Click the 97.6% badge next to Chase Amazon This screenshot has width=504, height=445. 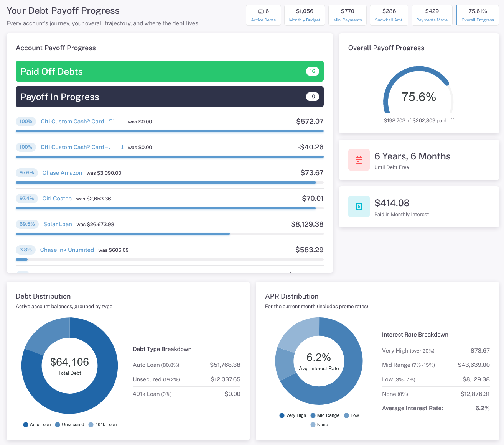click(x=27, y=173)
